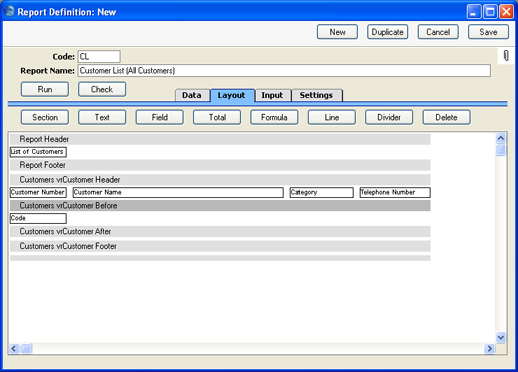Add a Line to the layout
This screenshot has height=372, width=518.
pos(332,117)
